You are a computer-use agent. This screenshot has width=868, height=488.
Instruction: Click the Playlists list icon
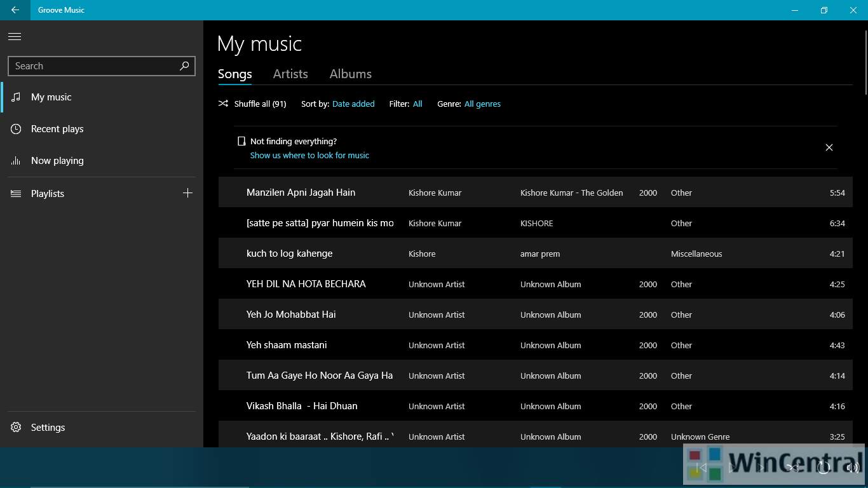point(16,194)
